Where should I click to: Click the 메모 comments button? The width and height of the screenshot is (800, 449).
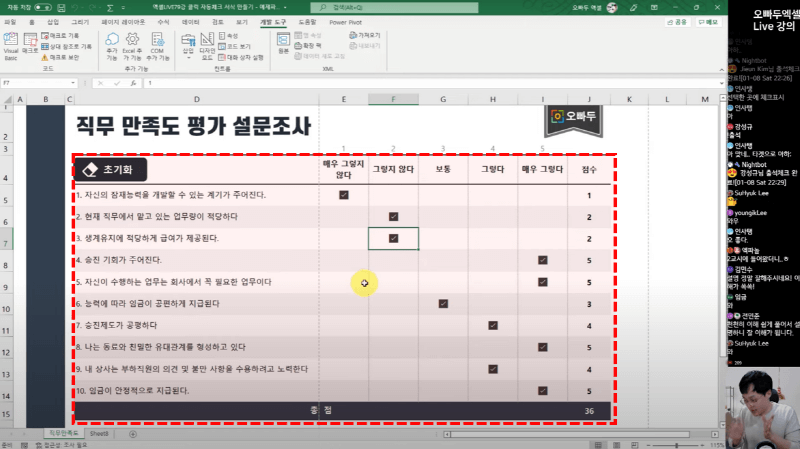click(x=708, y=22)
